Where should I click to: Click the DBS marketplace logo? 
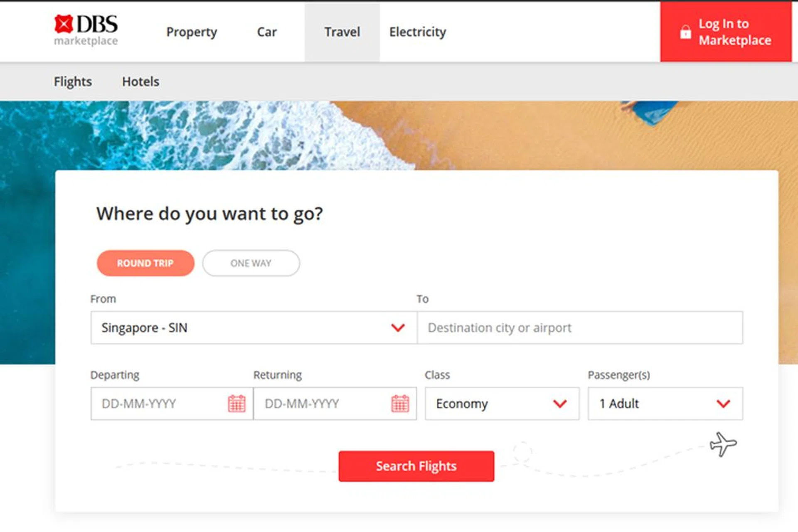click(x=86, y=30)
